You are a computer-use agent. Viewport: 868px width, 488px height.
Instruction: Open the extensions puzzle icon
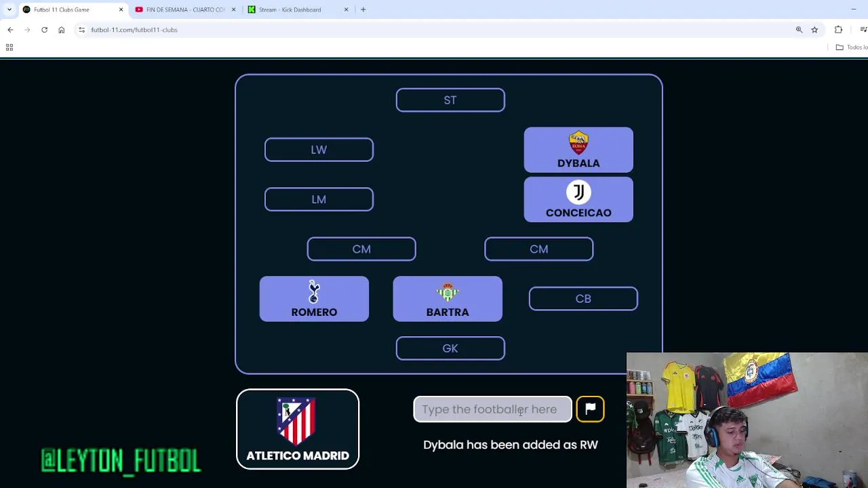click(x=839, y=30)
